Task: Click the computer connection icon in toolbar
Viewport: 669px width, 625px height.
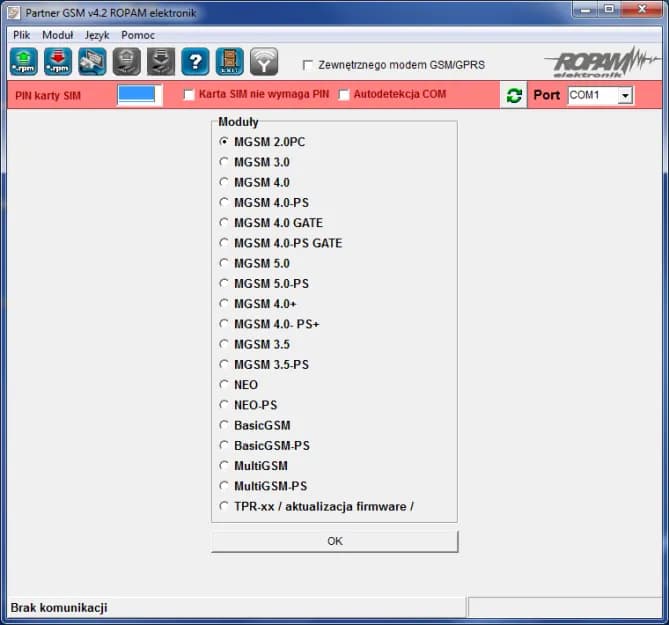Action: point(92,62)
